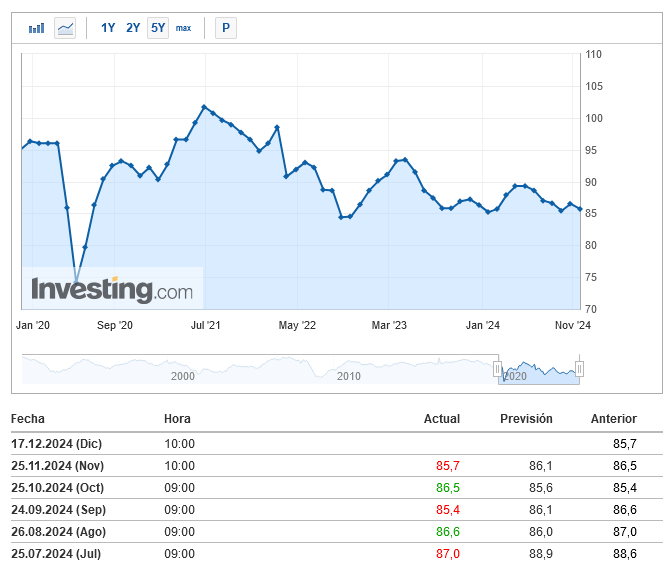Select the 25.07.2024 (Jul) row date

(x=56, y=554)
